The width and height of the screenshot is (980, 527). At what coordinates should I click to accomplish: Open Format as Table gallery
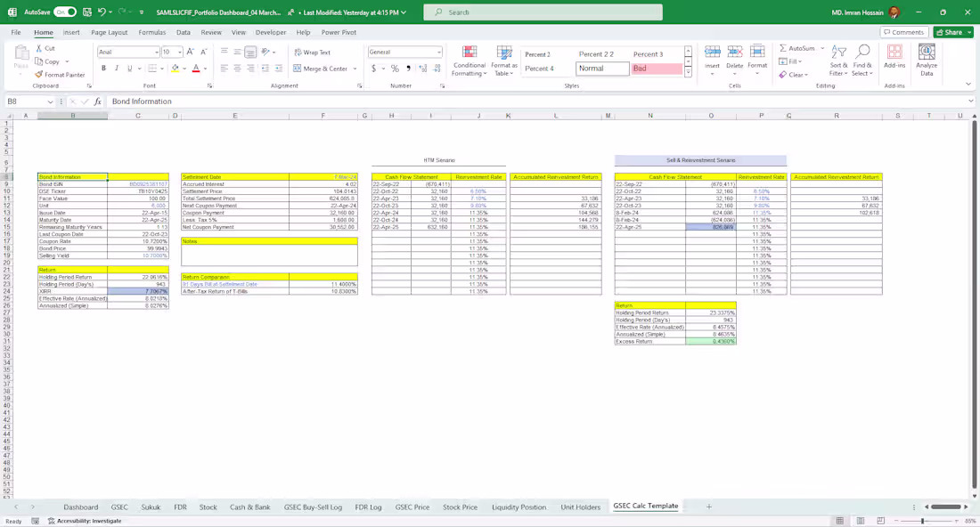coord(503,61)
